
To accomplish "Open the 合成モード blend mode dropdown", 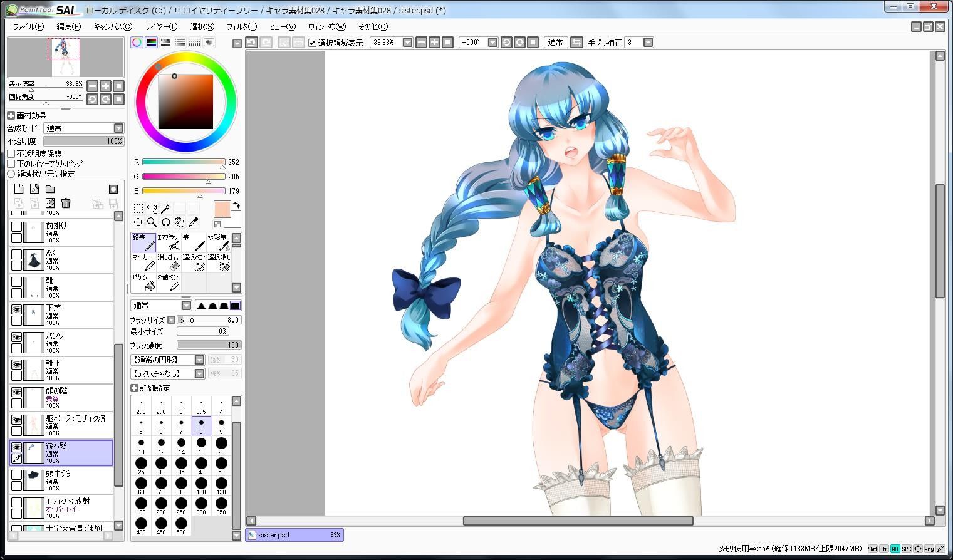I will (84, 128).
